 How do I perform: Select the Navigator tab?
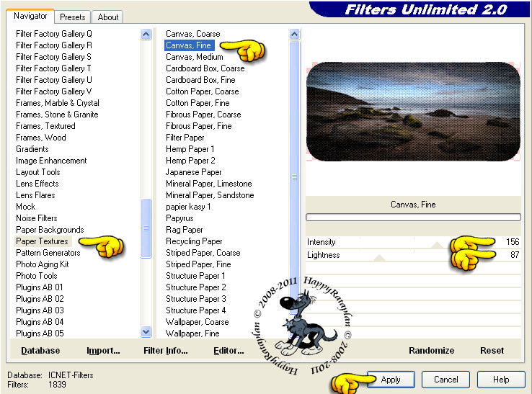click(x=30, y=16)
